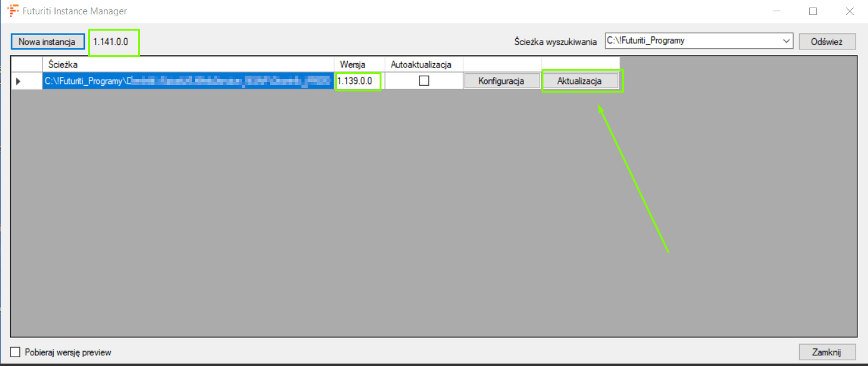Image resolution: width=868 pixels, height=366 pixels.
Task: Close the window with the X button
Action: point(849,11)
